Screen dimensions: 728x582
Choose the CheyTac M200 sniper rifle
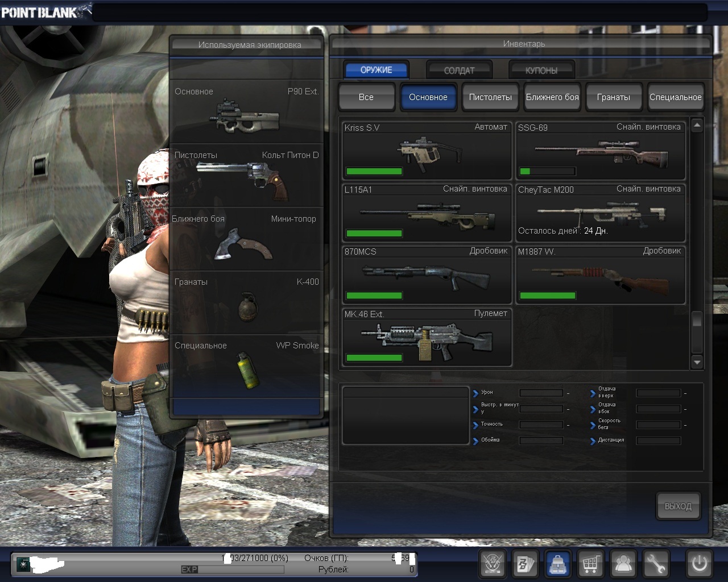pos(601,213)
